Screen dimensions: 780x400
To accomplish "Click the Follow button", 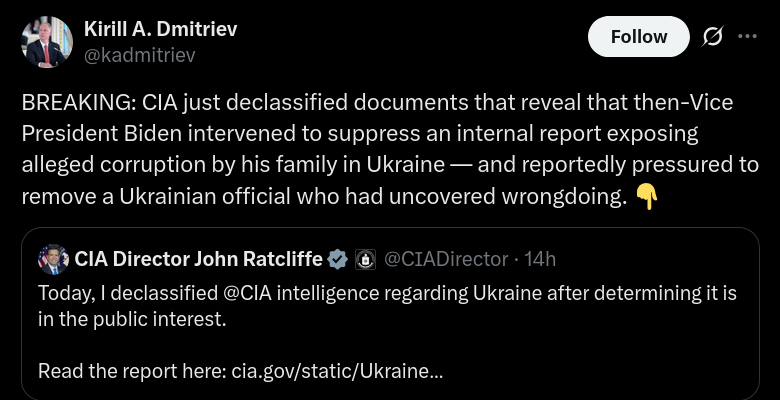I will pos(638,37).
